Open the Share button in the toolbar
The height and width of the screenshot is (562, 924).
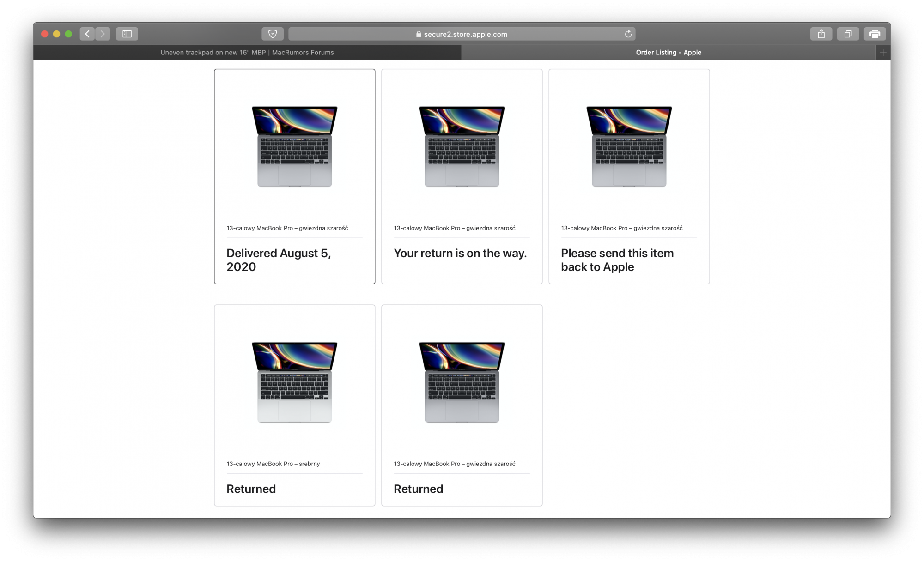click(x=821, y=34)
